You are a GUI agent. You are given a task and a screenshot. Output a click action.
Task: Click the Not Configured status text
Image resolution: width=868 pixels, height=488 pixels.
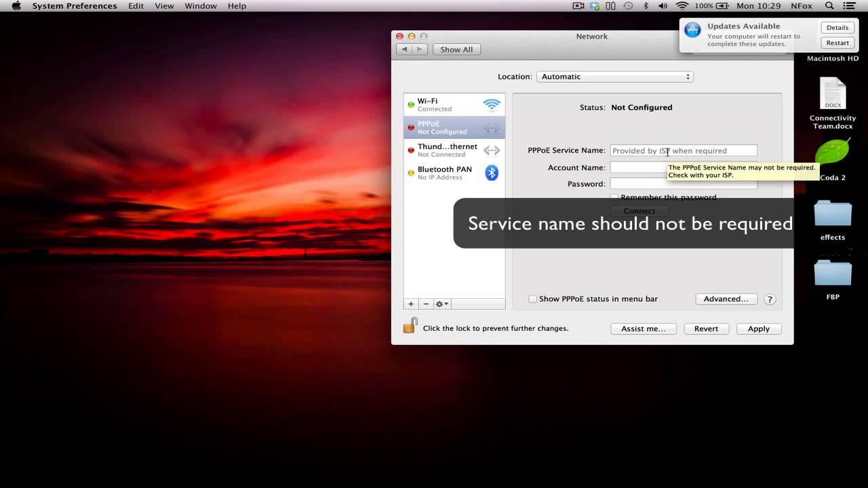click(x=642, y=107)
